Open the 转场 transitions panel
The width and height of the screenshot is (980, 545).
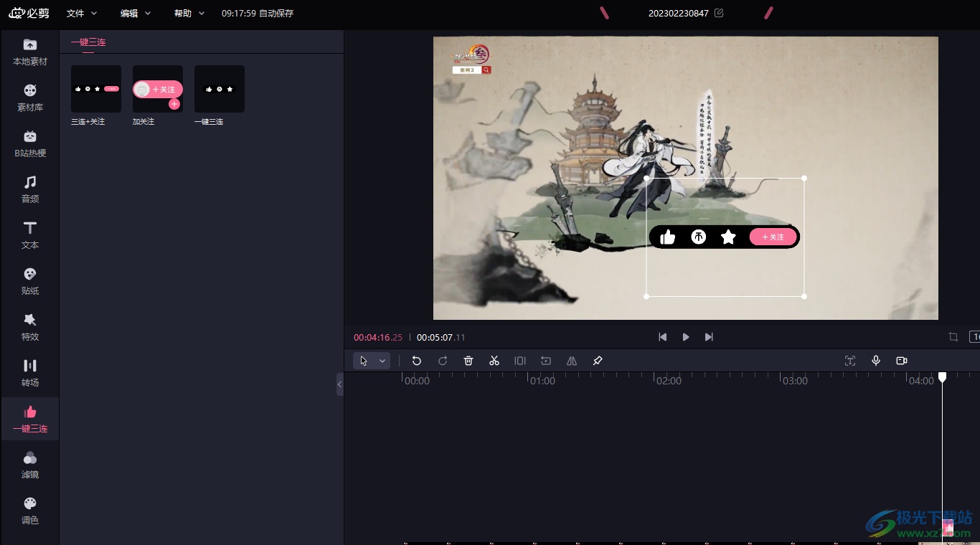coord(30,374)
